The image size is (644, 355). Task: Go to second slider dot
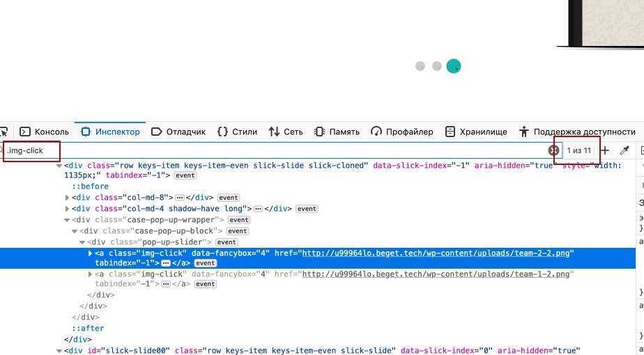437,66
